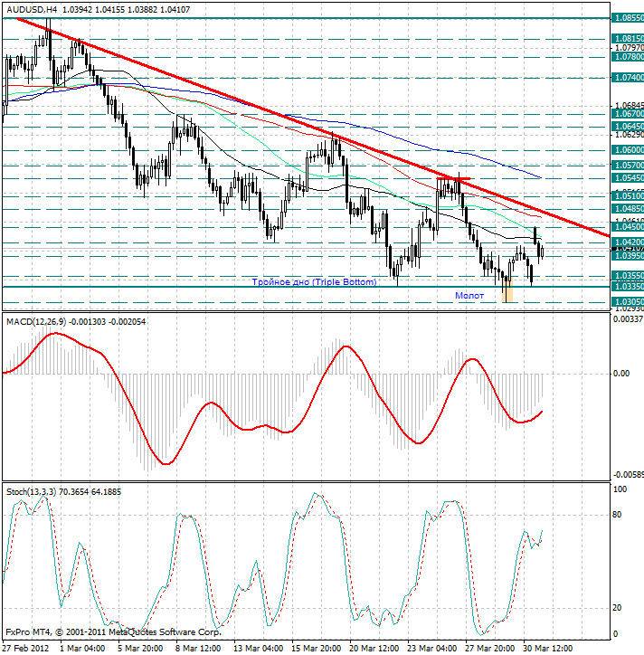Image resolution: width=644 pixels, height=655 pixels.
Task: Select the 1.0395 price level label
Action: pos(628,256)
